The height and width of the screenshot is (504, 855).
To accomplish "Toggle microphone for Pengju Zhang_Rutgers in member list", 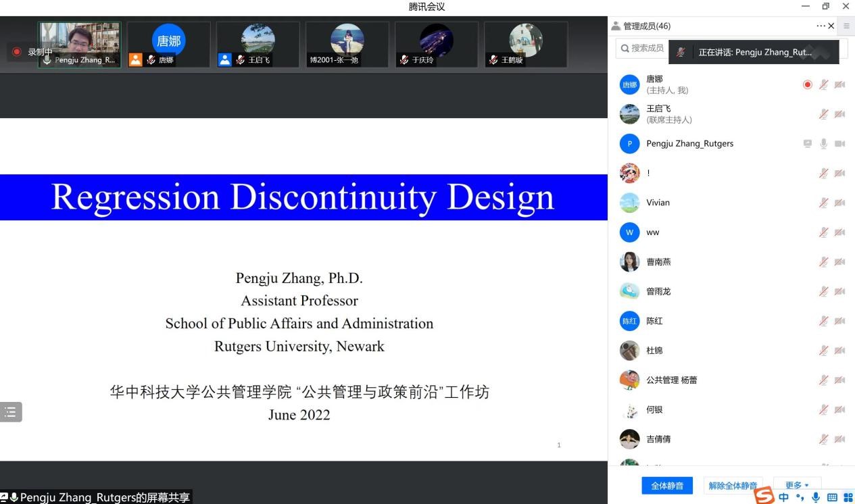I will point(823,144).
